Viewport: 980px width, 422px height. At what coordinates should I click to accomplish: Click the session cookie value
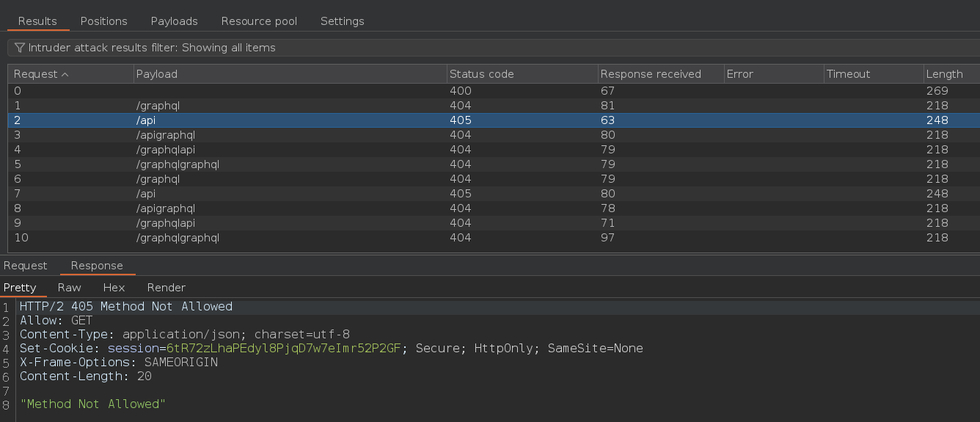pos(284,349)
